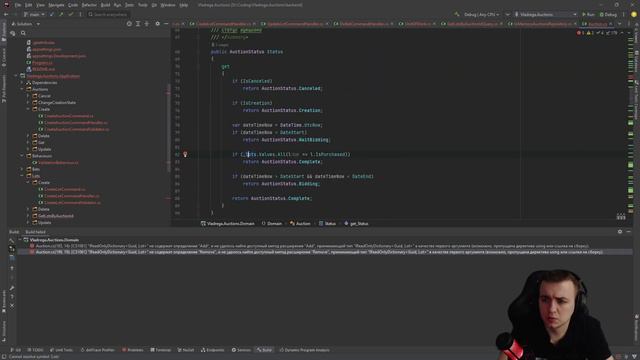
Task: Click the expand all icon in Solution panel
Action: (x=138, y=24)
